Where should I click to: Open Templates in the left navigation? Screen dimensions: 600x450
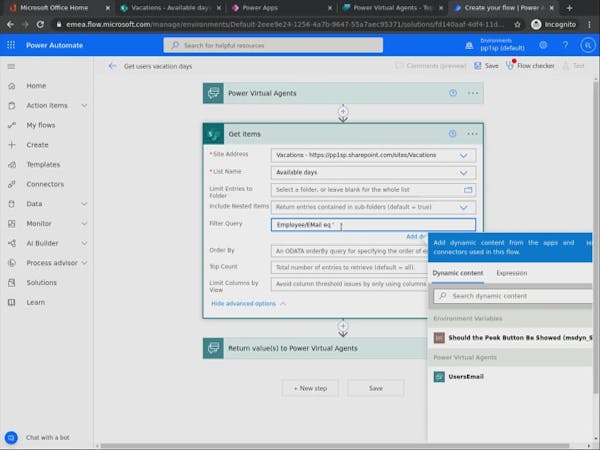pyautogui.click(x=43, y=165)
